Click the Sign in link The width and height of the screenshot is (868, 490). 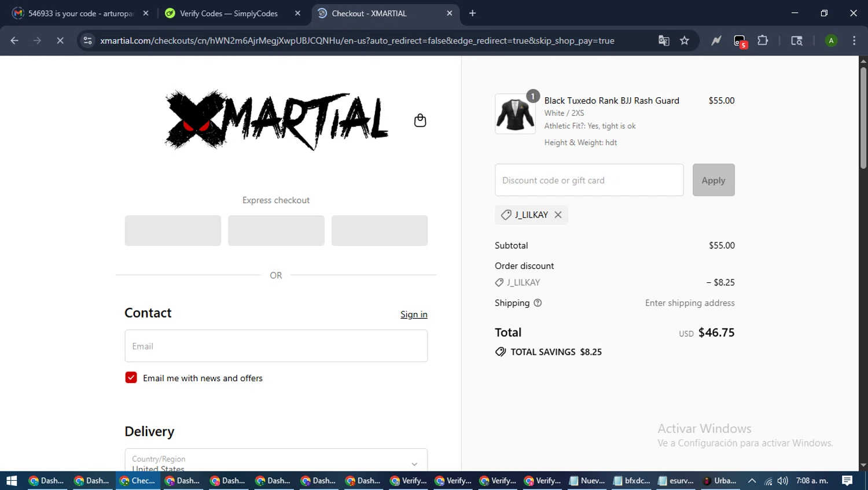[414, 315]
